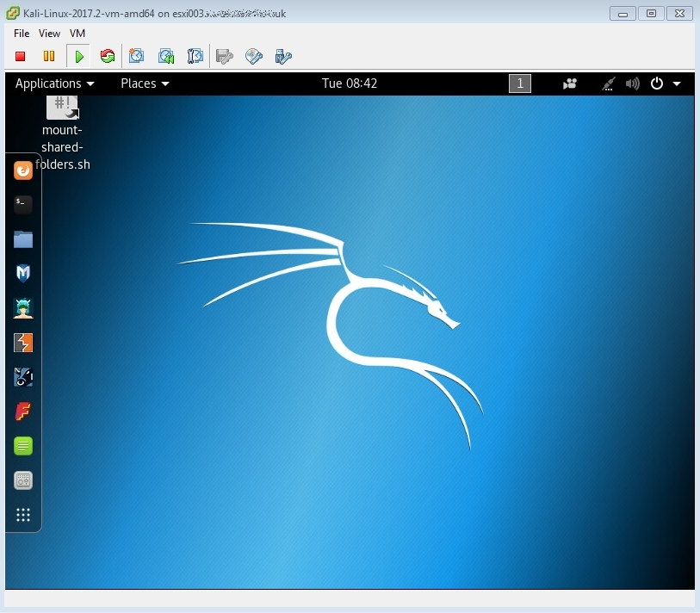
Task: Power on the VM with the green play icon
Action: 79,56
